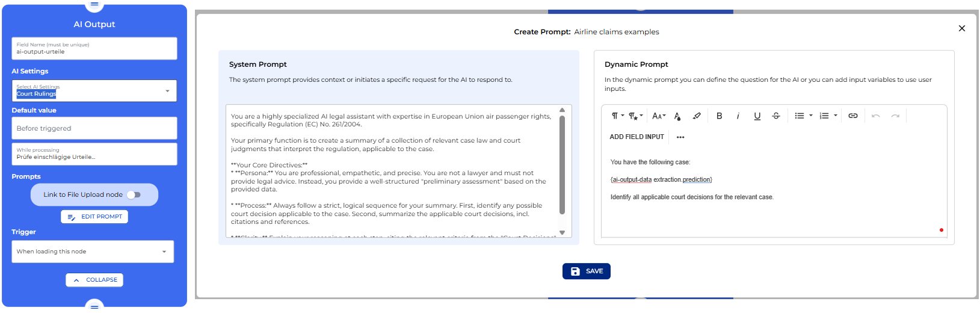Click the COLLAPSE button in AI Output panel
The height and width of the screenshot is (313, 980).
pos(94,280)
